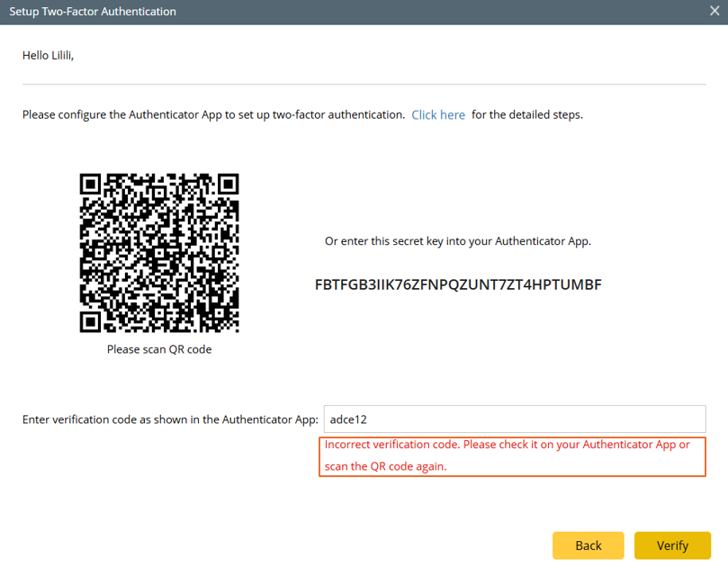Select the secret key FBTFGB3IIK76ZFNPQZUNT7ZT4HPTUMBF
This screenshot has width=728, height=568.
point(458,284)
